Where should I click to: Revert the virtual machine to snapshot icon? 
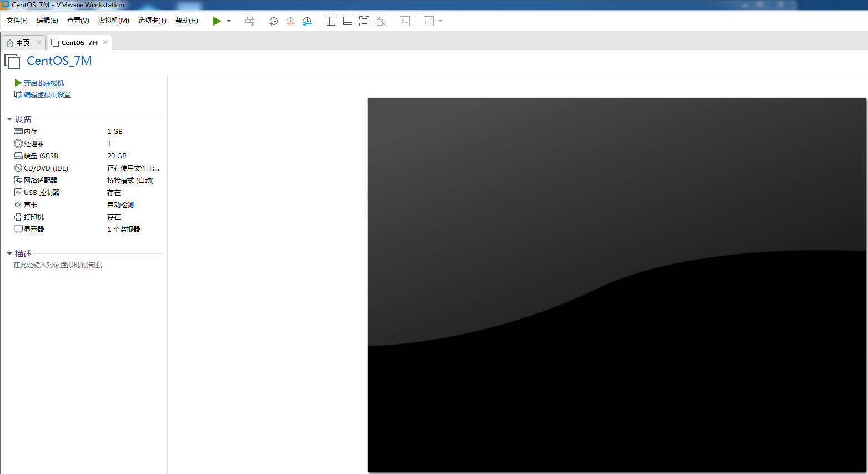290,21
